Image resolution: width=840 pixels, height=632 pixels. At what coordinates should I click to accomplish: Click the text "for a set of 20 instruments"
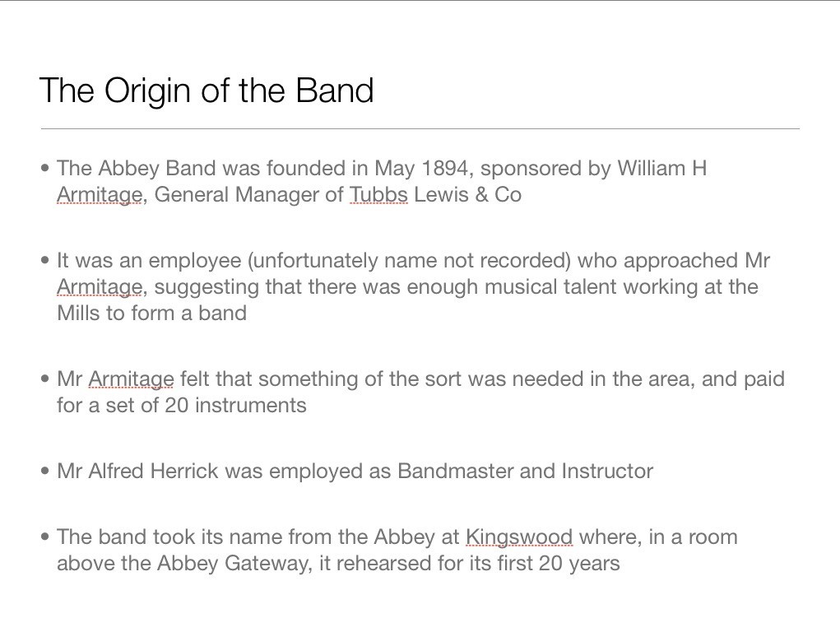181,406
